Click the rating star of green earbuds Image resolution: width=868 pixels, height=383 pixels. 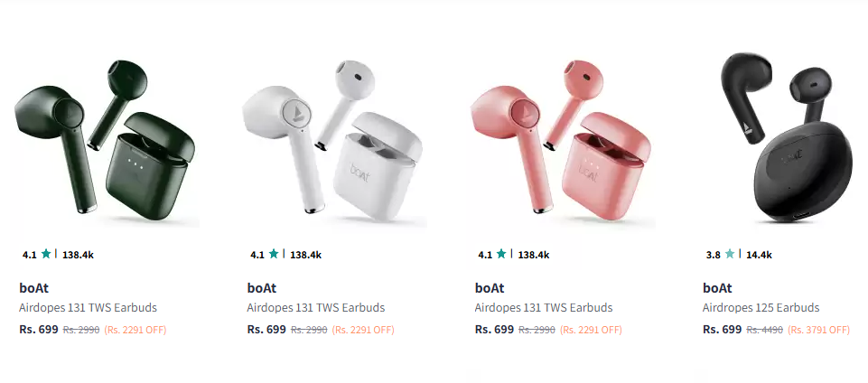46,254
